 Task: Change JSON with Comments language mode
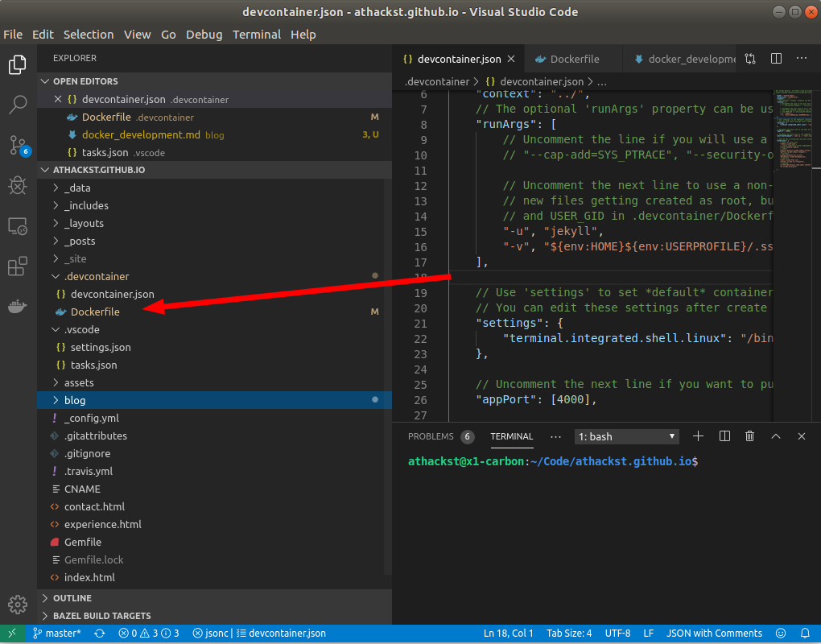714,634
